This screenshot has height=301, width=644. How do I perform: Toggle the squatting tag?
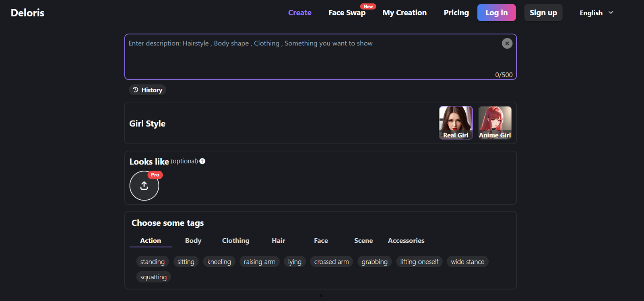click(x=153, y=277)
